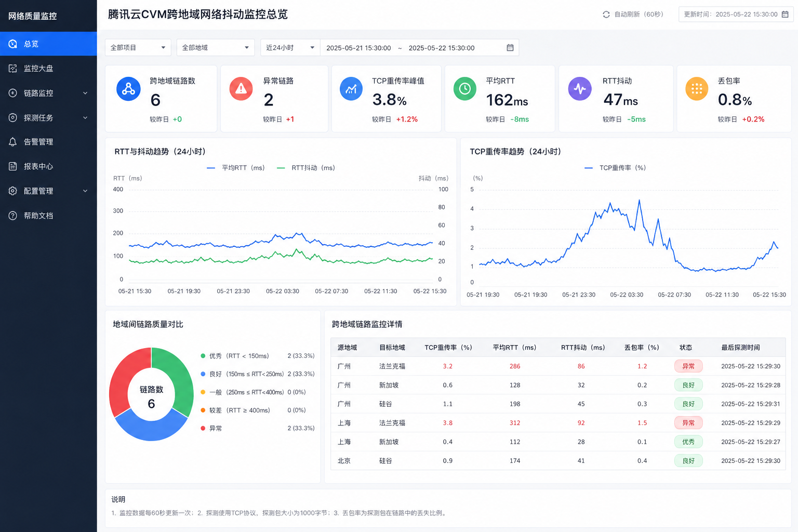This screenshot has height=532, width=798.
Task: Click the 丢包率 orange grid icon
Action: point(697,89)
